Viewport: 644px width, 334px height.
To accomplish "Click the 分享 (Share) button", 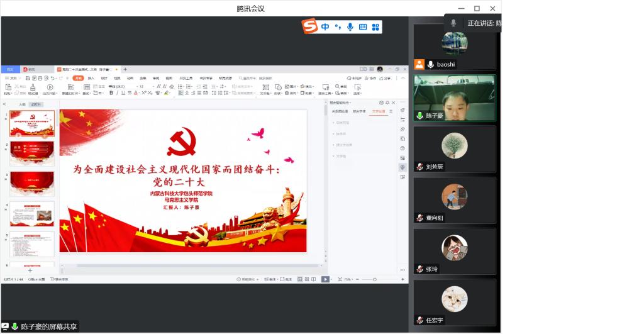I will tap(385, 78).
